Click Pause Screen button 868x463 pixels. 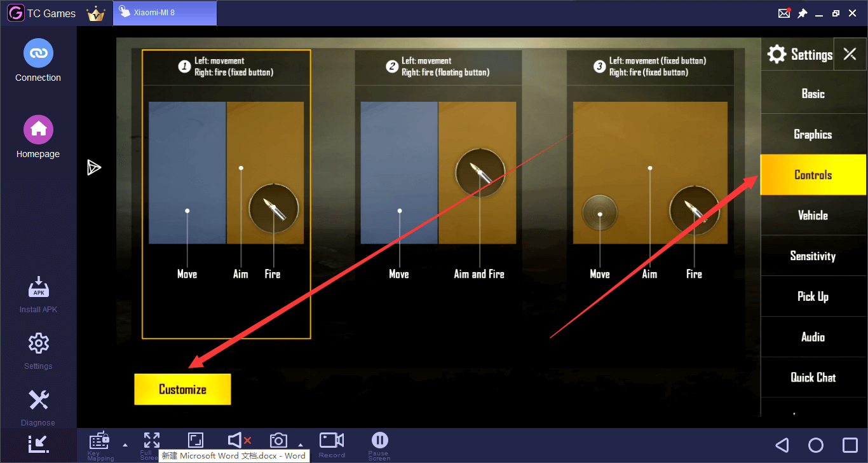click(379, 445)
